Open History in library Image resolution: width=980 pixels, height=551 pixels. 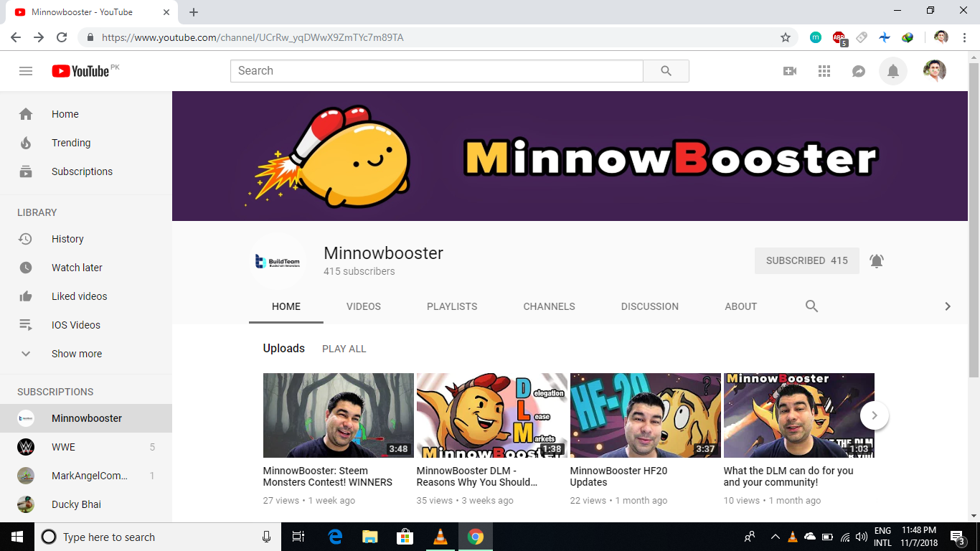pos(86,239)
